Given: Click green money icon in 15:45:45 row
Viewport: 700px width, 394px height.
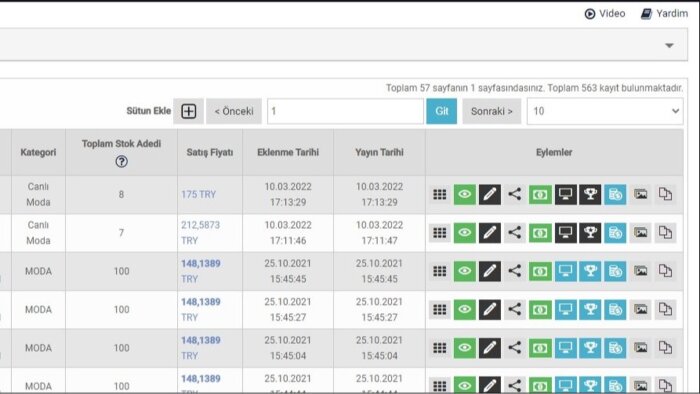Looking at the screenshot, I should [540, 271].
